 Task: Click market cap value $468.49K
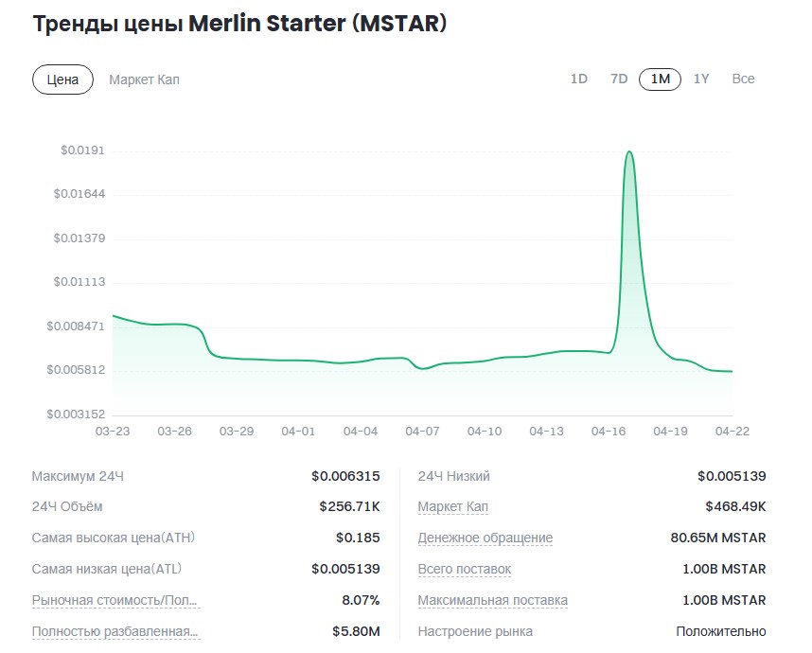[x=735, y=506]
